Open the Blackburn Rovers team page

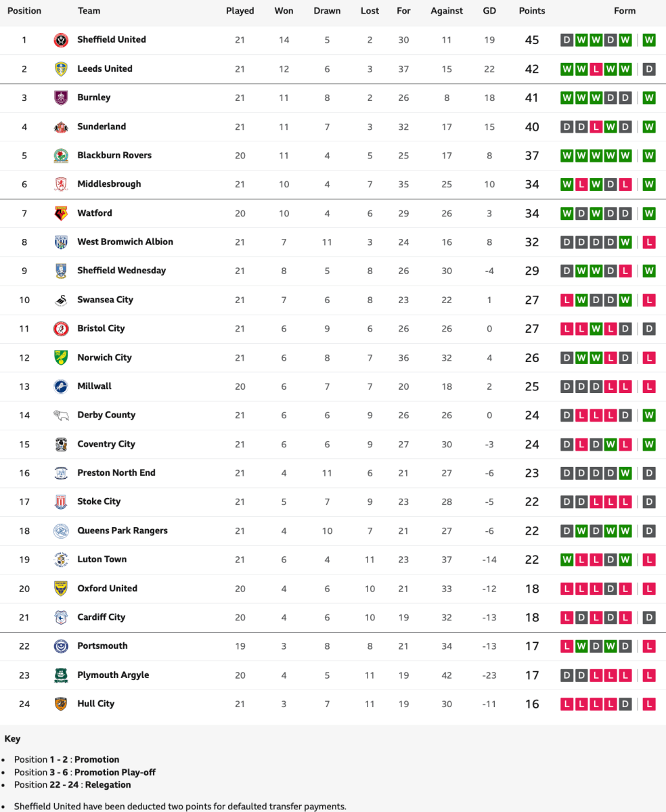point(114,155)
